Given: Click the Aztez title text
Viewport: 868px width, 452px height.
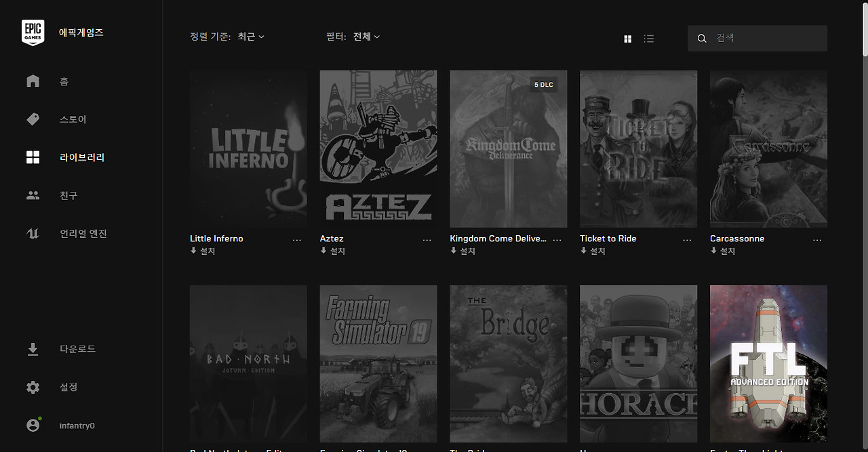Looking at the screenshot, I should pyautogui.click(x=332, y=239).
